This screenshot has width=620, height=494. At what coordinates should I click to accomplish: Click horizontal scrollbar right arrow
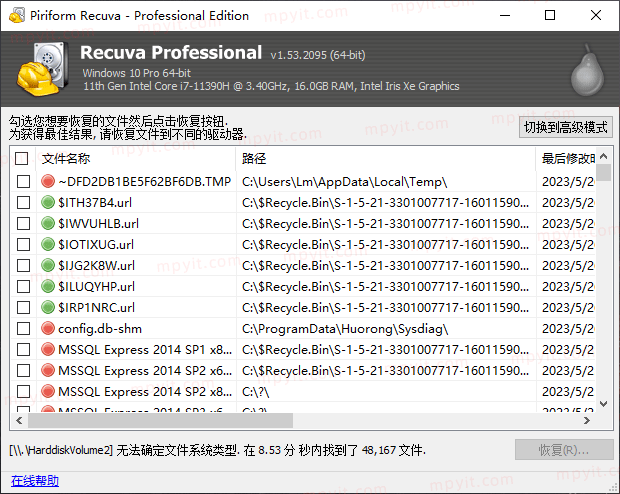click(x=587, y=420)
